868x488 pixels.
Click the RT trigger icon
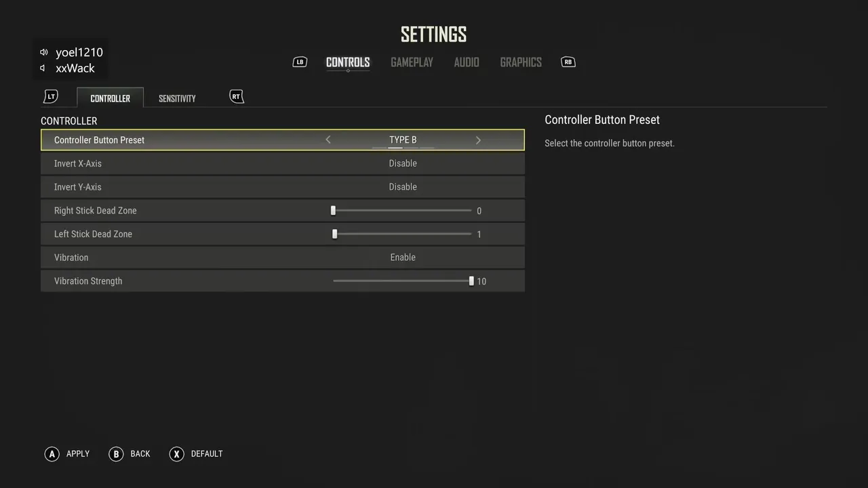(x=236, y=97)
